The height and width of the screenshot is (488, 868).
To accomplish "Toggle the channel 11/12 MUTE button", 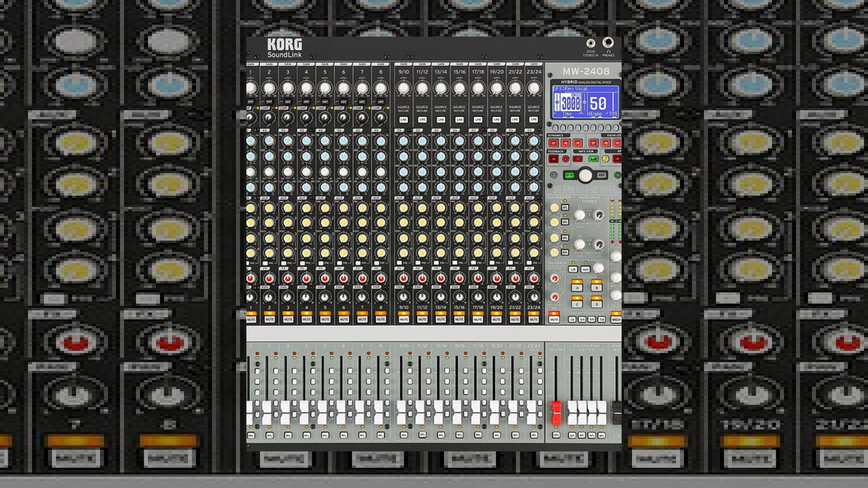I will click(x=422, y=319).
